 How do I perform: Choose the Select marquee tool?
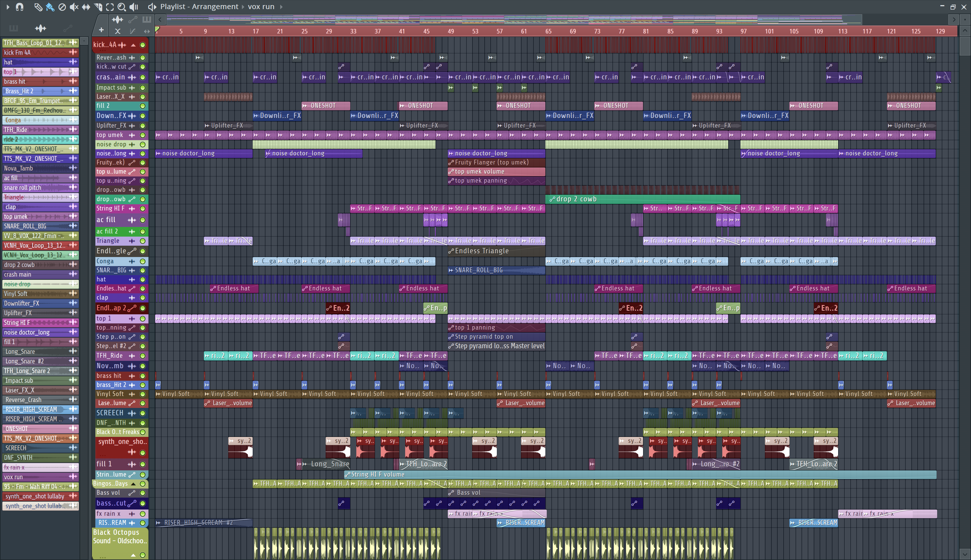click(110, 7)
